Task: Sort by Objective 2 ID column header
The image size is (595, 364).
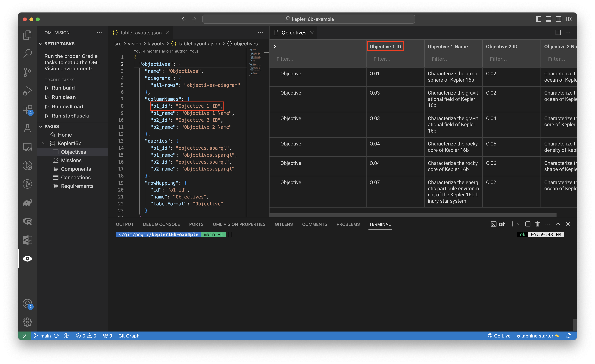Action: pyautogui.click(x=502, y=47)
